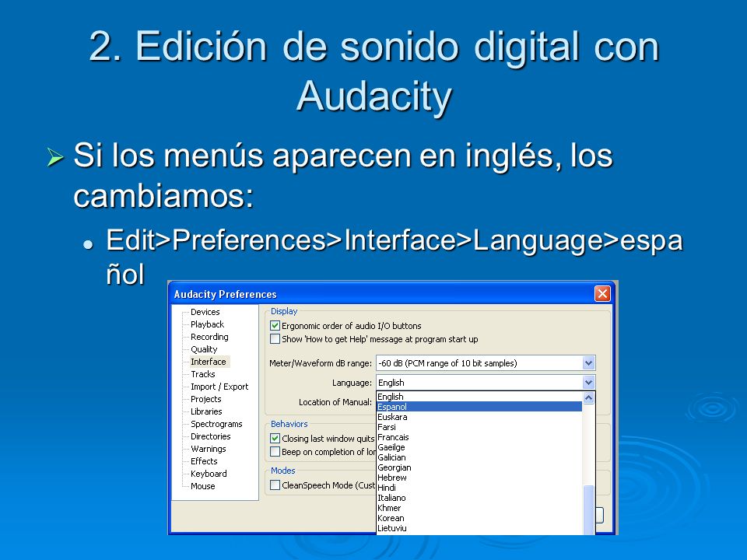The image size is (747, 560).
Task: Open Playback preferences category
Action: pos(207,324)
